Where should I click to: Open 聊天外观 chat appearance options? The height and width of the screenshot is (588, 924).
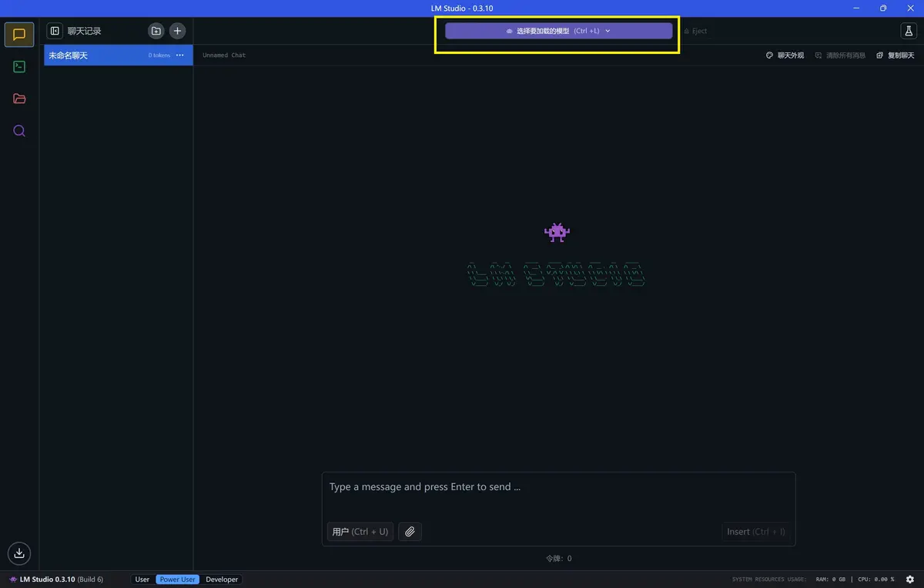tap(785, 55)
